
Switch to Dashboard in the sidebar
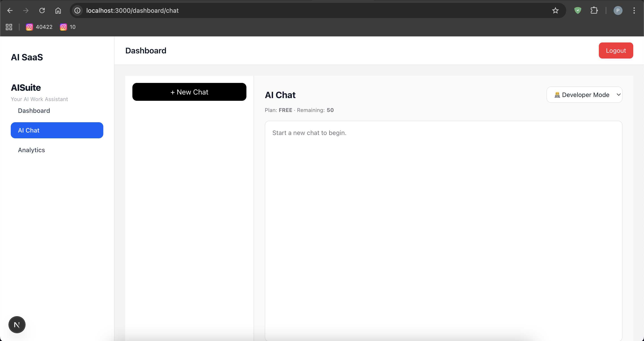[34, 111]
